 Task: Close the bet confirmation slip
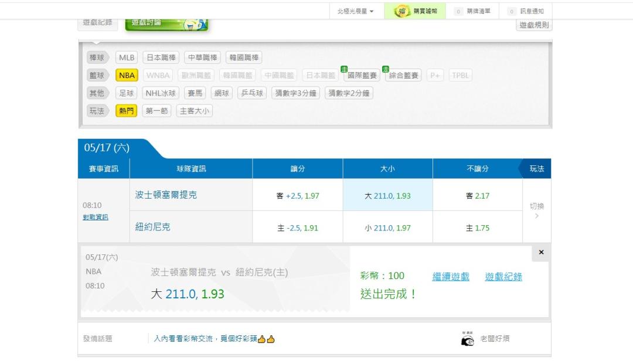click(541, 252)
